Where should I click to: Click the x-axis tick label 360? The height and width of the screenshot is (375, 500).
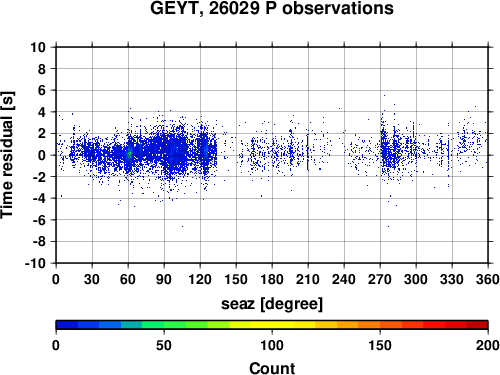tap(488, 279)
